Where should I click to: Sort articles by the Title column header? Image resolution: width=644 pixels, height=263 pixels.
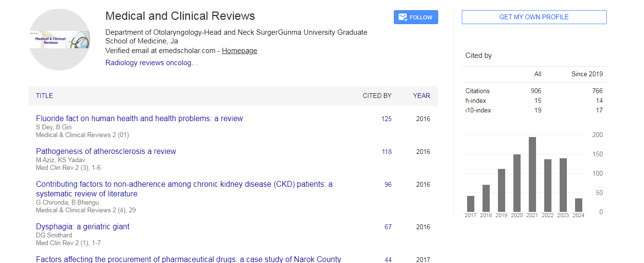click(x=44, y=96)
